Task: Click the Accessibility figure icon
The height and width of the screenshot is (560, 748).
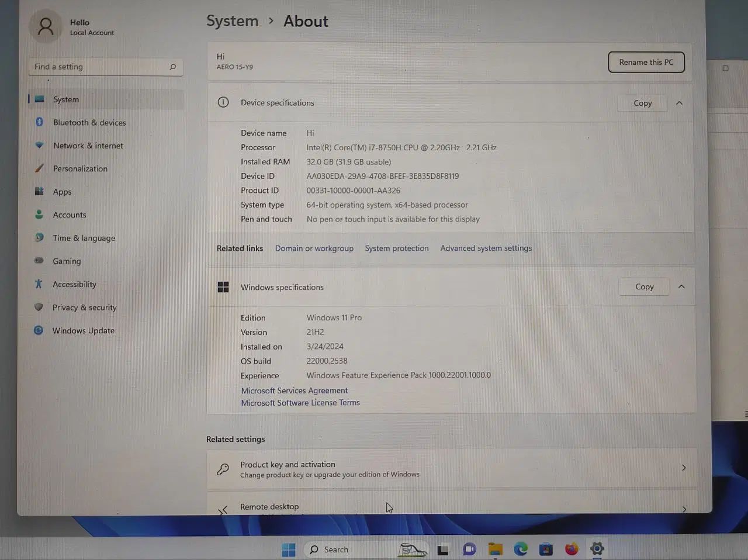Action: [x=39, y=284]
